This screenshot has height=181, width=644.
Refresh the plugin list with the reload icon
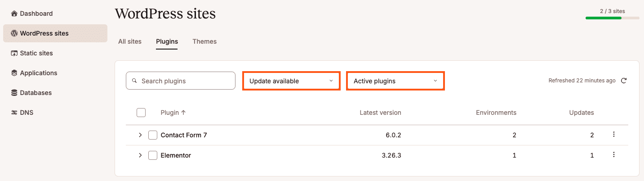click(624, 81)
